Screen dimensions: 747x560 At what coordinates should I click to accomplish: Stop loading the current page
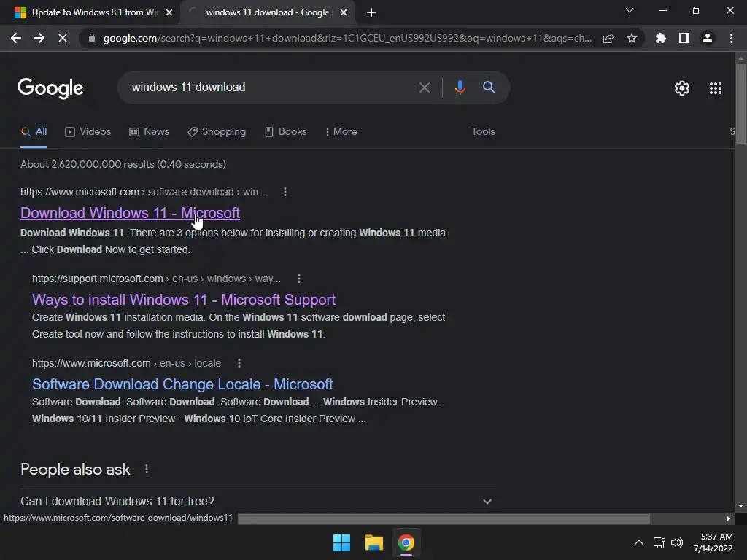pyautogui.click(x=63, y=38)
